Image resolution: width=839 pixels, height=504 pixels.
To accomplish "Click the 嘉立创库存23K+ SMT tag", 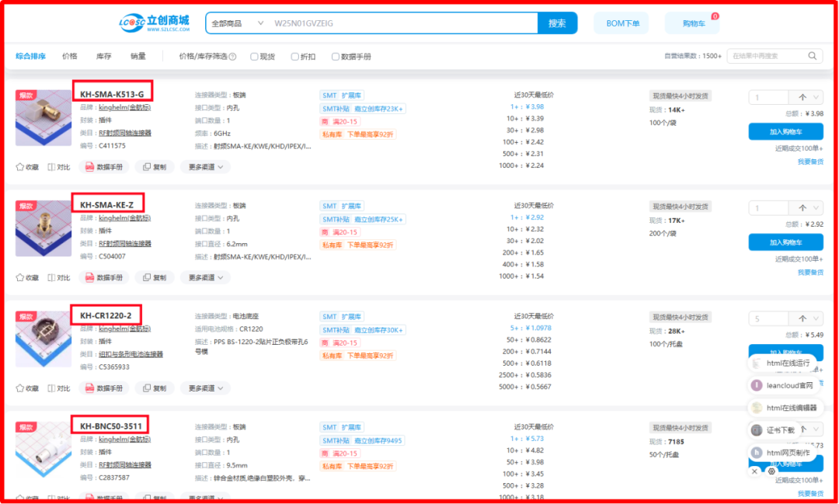I will coord(379,109).
